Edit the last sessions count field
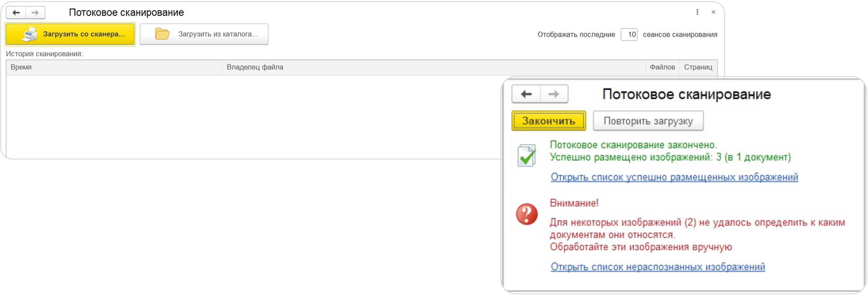Screen dimensions: 868x295 pyautogui.click(x=629, y=34)
